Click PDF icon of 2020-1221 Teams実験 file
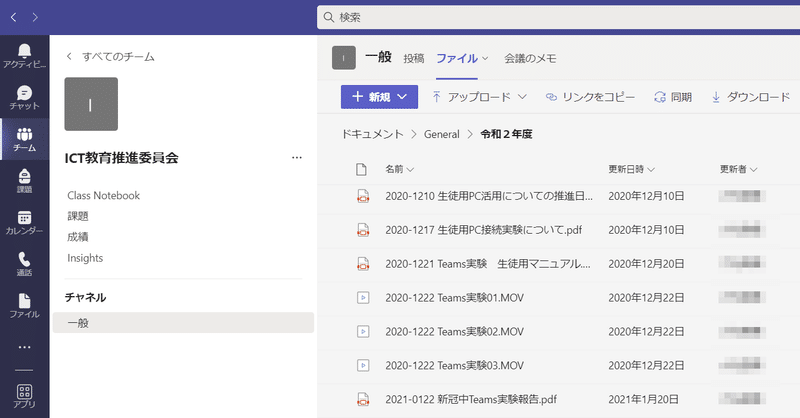Screen dimensions: 800x418 (x=363, y=264)
